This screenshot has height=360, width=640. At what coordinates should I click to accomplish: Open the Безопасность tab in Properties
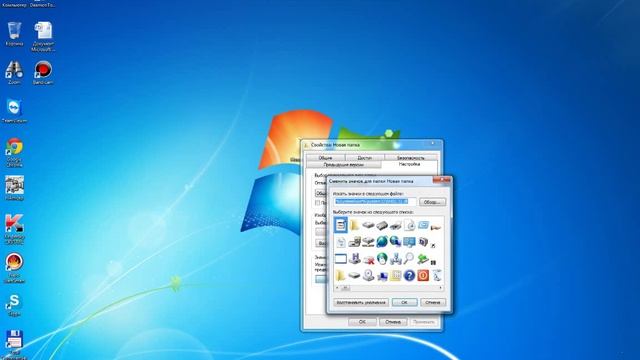(x=411, y=158)
